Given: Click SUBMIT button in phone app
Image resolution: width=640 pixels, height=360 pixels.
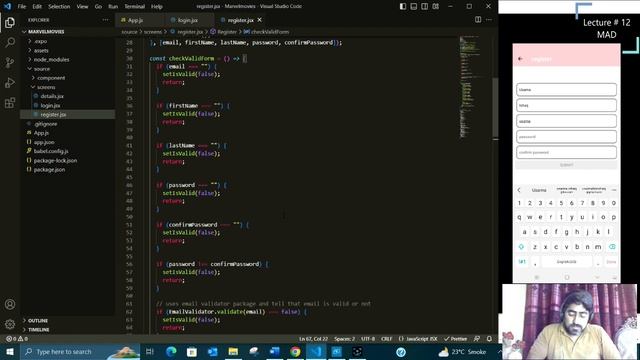Looking at the screenshot, I should (566, 165).
